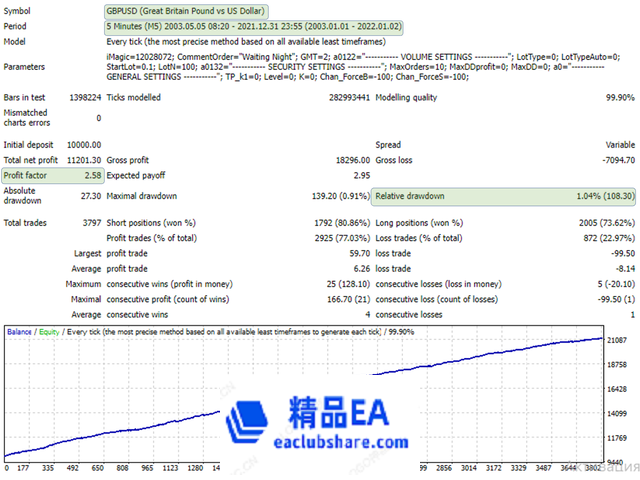This screenshot has height=480, width=640.
Task: Click the Initial deposit value 10000.00
Action: pos(80,145)
